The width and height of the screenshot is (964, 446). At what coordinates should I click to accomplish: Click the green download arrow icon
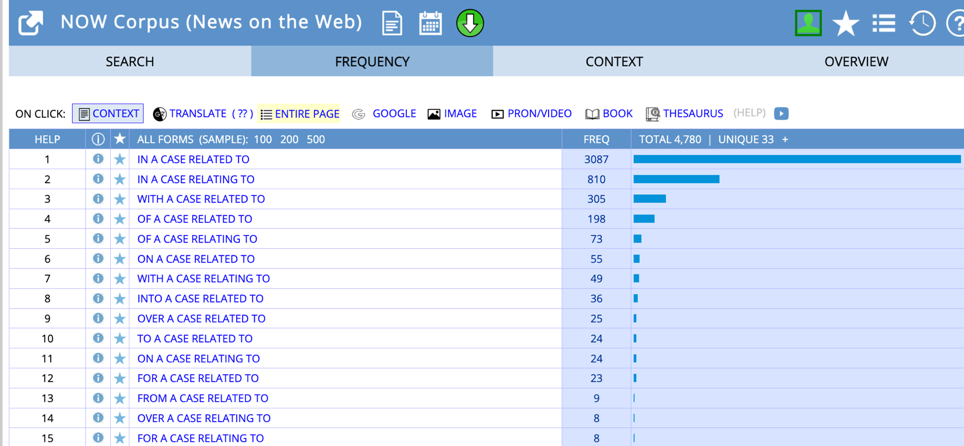point(470,23)
